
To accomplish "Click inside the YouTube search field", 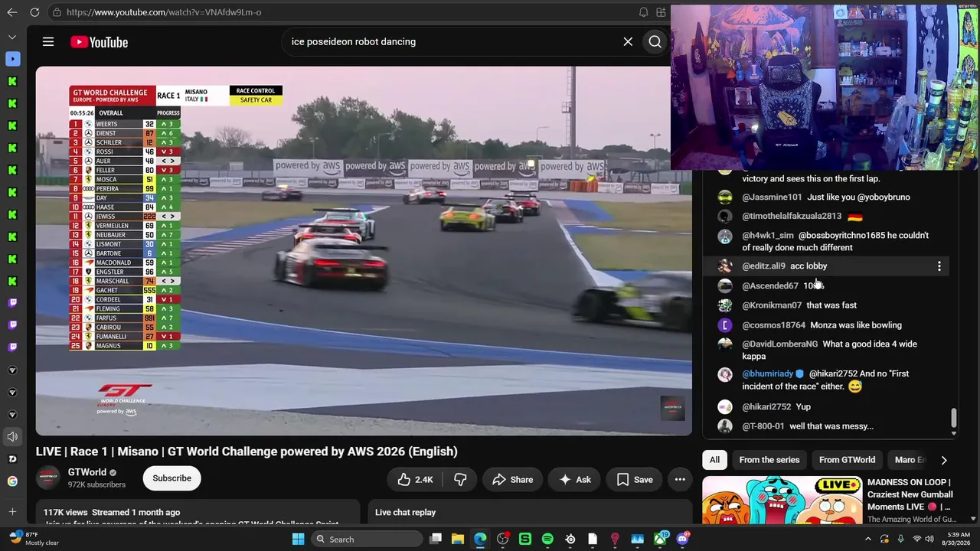I will coord(452,41).
